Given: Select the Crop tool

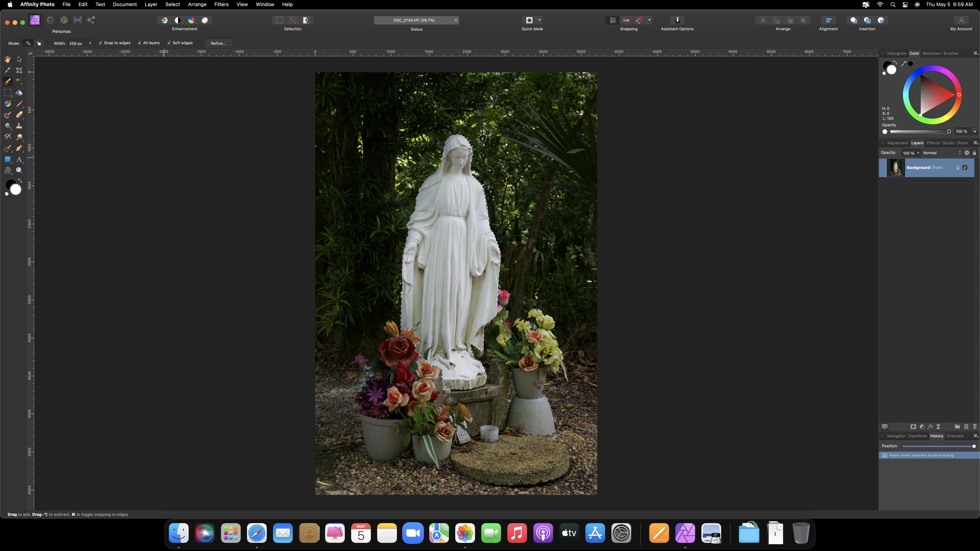Looking at the screenshot, I should [x=19, y=70].
